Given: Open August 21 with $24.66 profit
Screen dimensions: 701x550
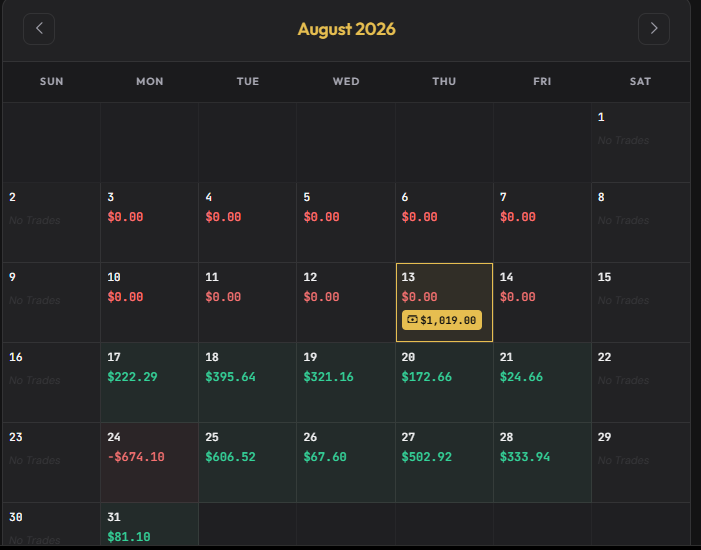Looking at the screenshot, I should pyautogui.click(x=542, y=383).
